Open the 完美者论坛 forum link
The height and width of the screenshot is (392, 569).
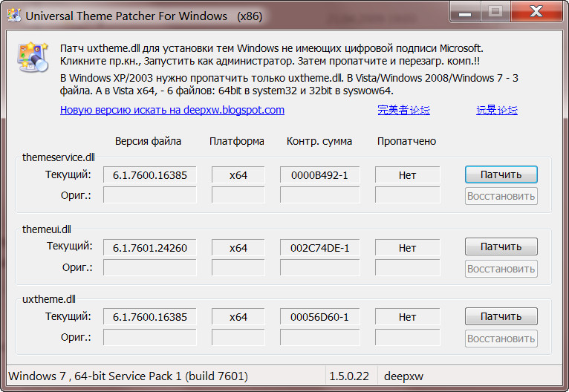pos(403,110)
